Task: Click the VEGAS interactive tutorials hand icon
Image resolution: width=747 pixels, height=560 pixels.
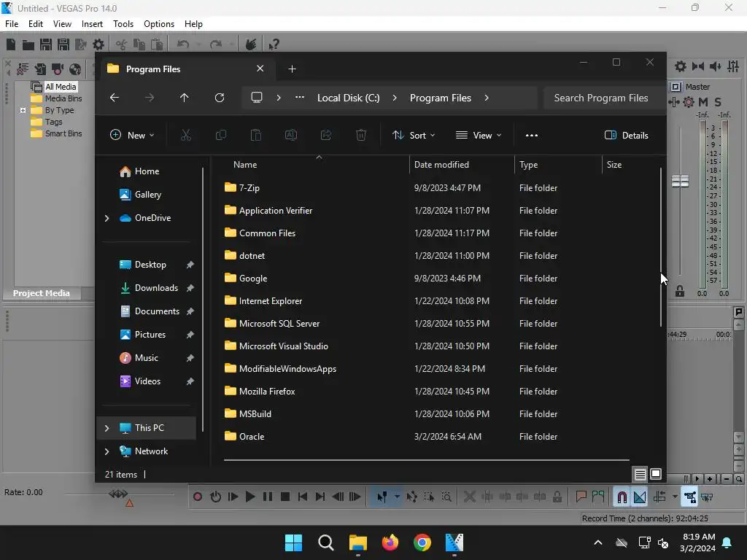Action: coord(251,44)
